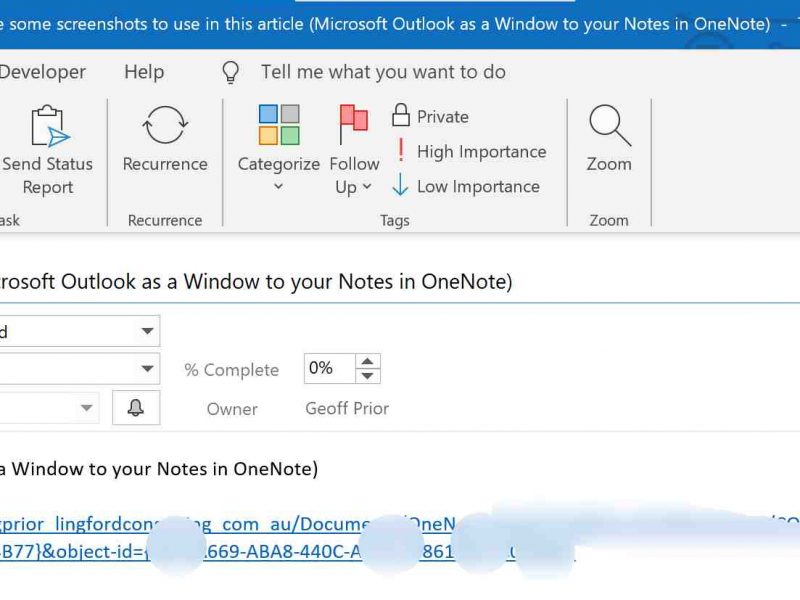Viewport: 800px width, 600px height.
Task: Click the % Complete label
Action: pyautogui.click(x=232, y=369)
